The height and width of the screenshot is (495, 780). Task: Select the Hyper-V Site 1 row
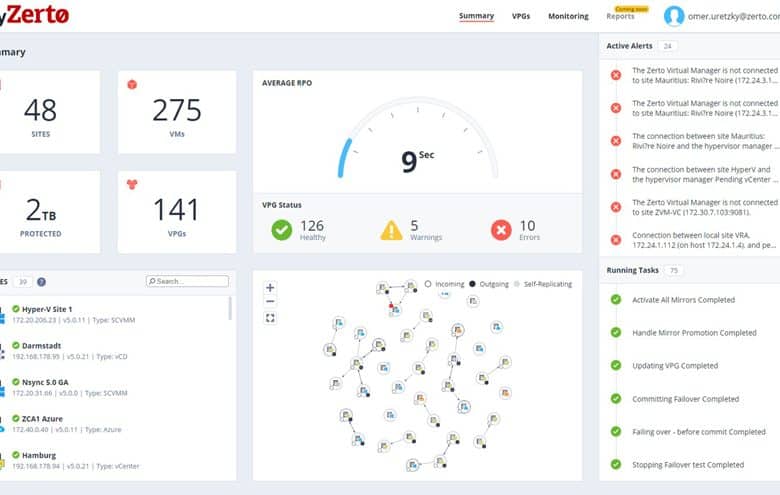(x=114, y=314)
